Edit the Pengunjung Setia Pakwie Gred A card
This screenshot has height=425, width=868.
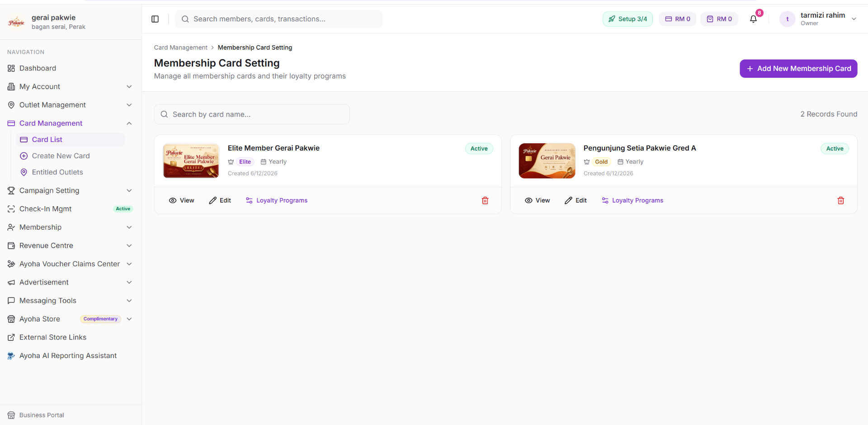[x=576, y=200]
